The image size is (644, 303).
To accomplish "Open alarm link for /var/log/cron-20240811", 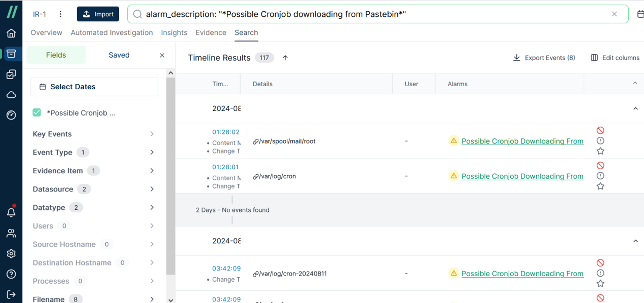I will 522,274.
